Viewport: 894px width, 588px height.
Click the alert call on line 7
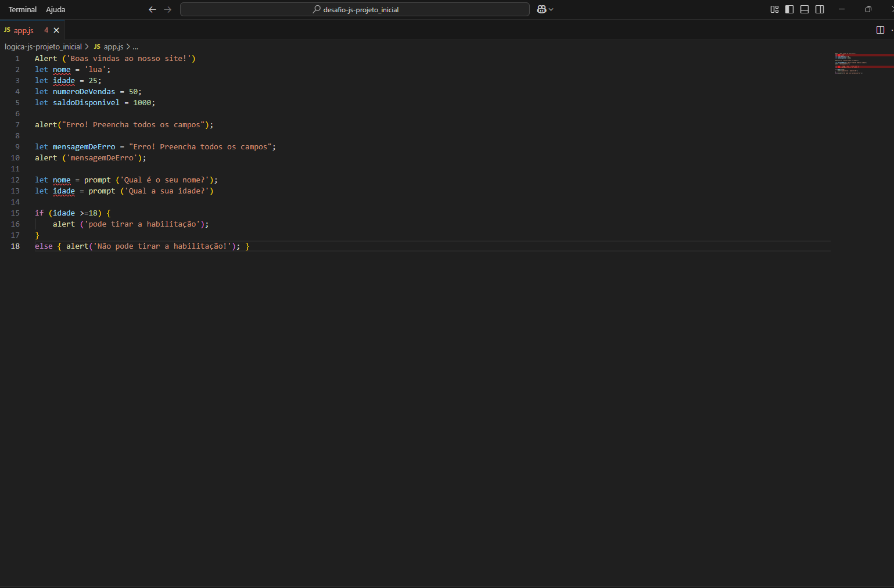coord(46,124)
